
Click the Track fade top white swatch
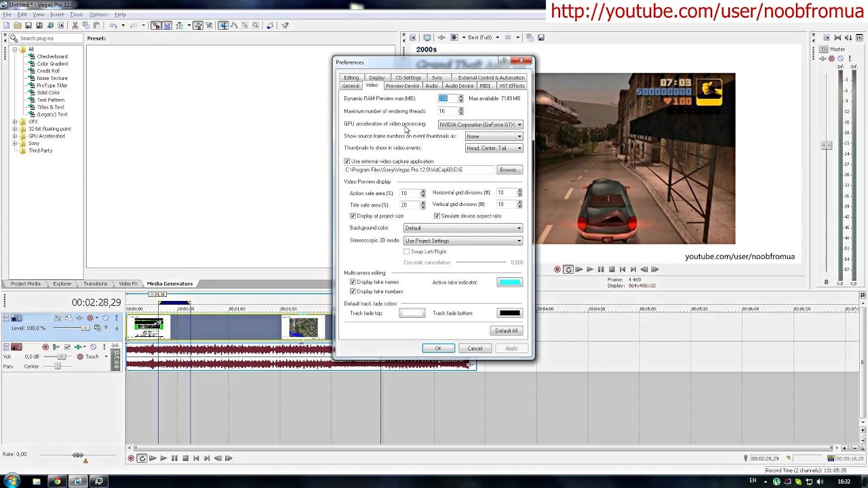click(412, 313)
